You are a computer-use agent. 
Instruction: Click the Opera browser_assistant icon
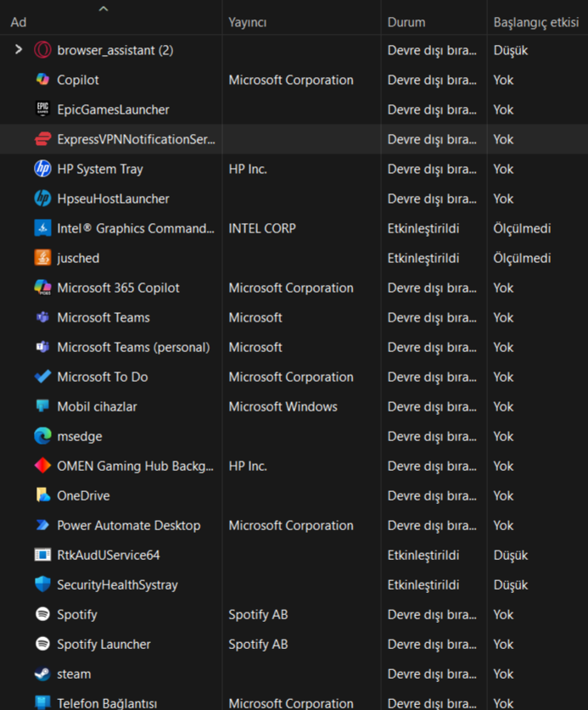click(x=42, y=50)
